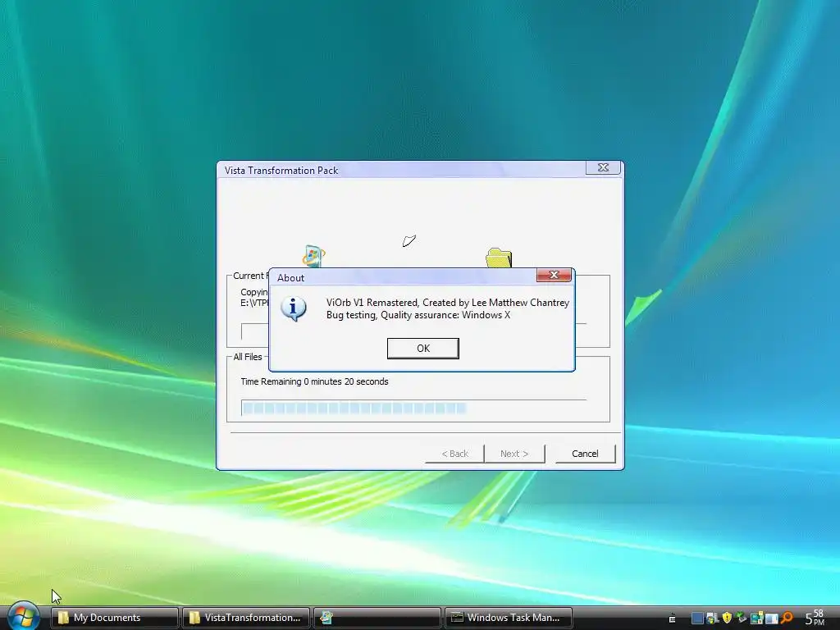Click the keyboard tray icon
Viewport: 840px width, 630px height.
673,619
